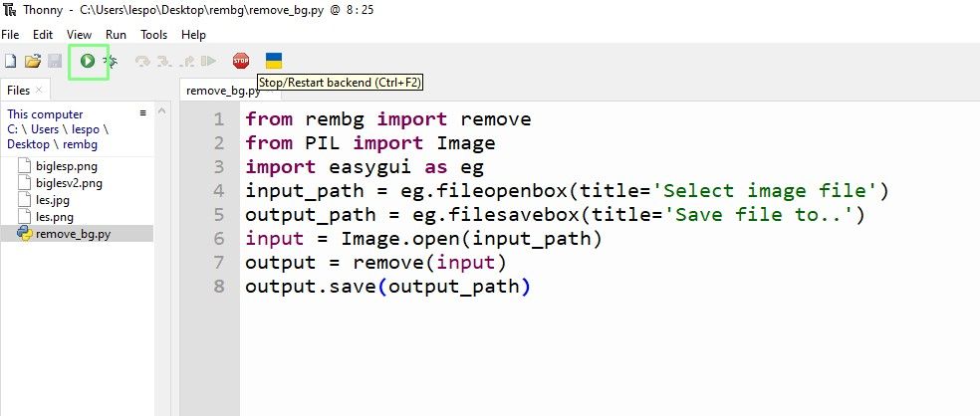Select biglesp.png in file list
Image resolution: width=980 pixels, height=416 pixels.
coord(67,166)
